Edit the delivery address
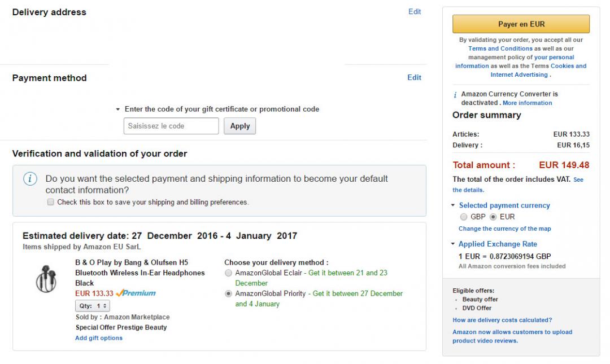 pyautogui.click(x=415, y=12)
